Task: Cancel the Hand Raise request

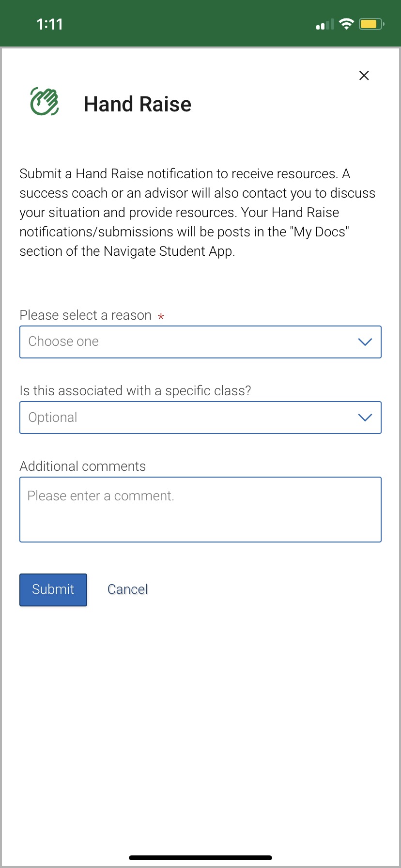Action: (x=127, y=589)
